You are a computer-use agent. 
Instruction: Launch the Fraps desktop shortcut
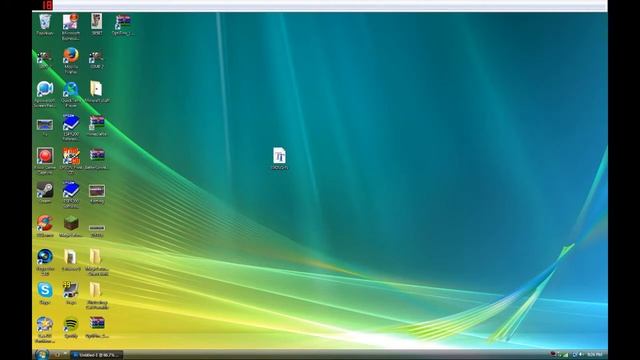[x=71, y=293]
